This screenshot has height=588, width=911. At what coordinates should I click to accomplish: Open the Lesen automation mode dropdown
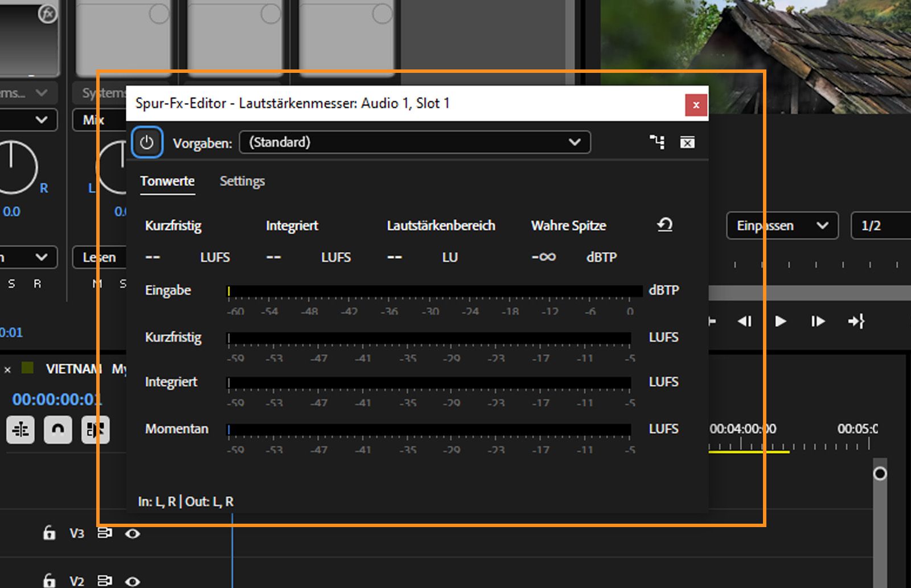(100, 257)
